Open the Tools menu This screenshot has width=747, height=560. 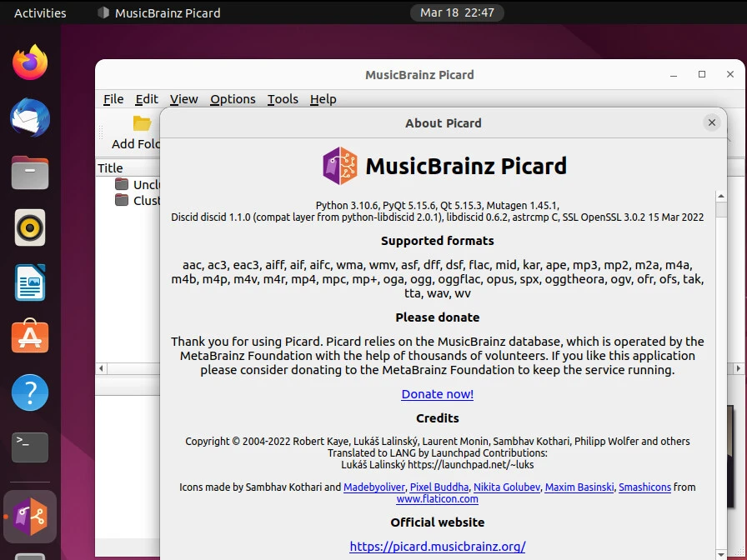click(x=283, y=99)
